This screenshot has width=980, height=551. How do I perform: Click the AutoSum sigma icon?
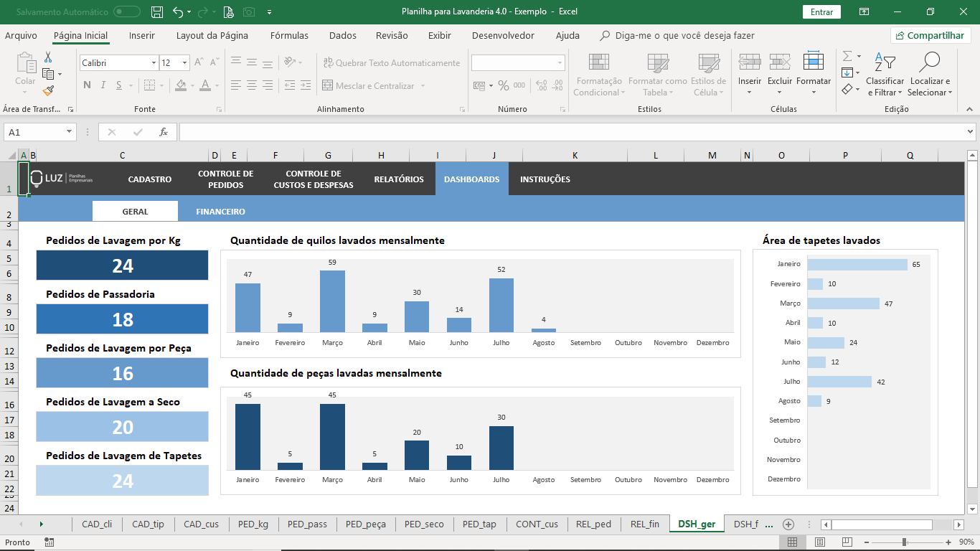847,56
